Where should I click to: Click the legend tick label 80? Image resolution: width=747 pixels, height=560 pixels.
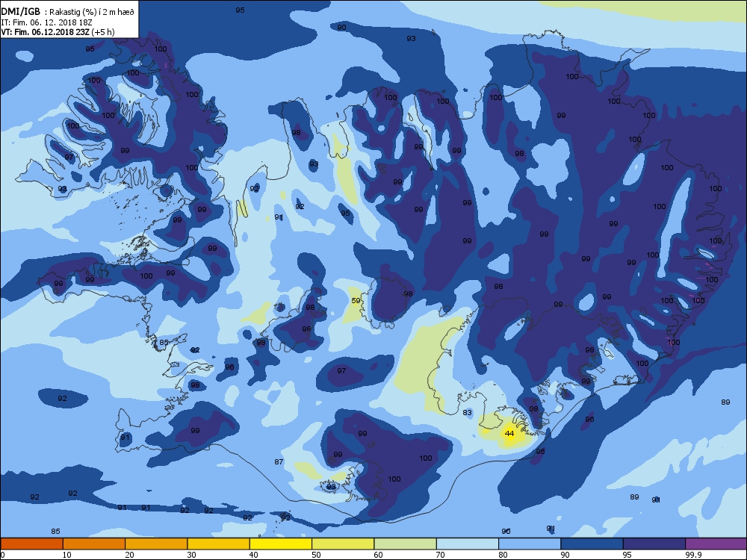click(503, 555)
